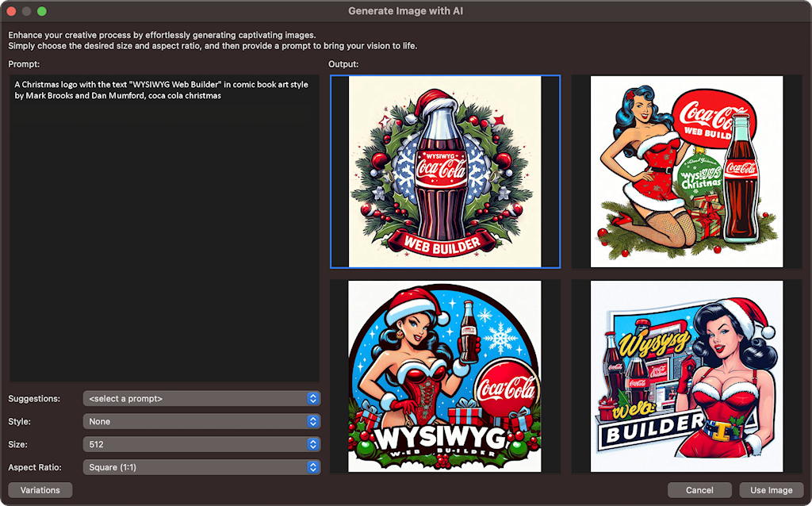Click the Generate Image with AI title bar
Viewport: 812px width, 506px height.
tap(406, 11)
